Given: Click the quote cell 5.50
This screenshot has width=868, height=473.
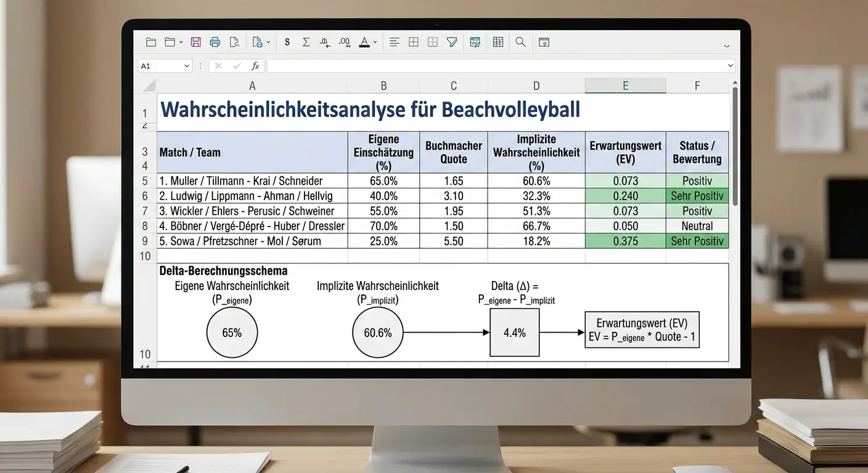Looking at the screenshot, I should [x=454, y=241].
